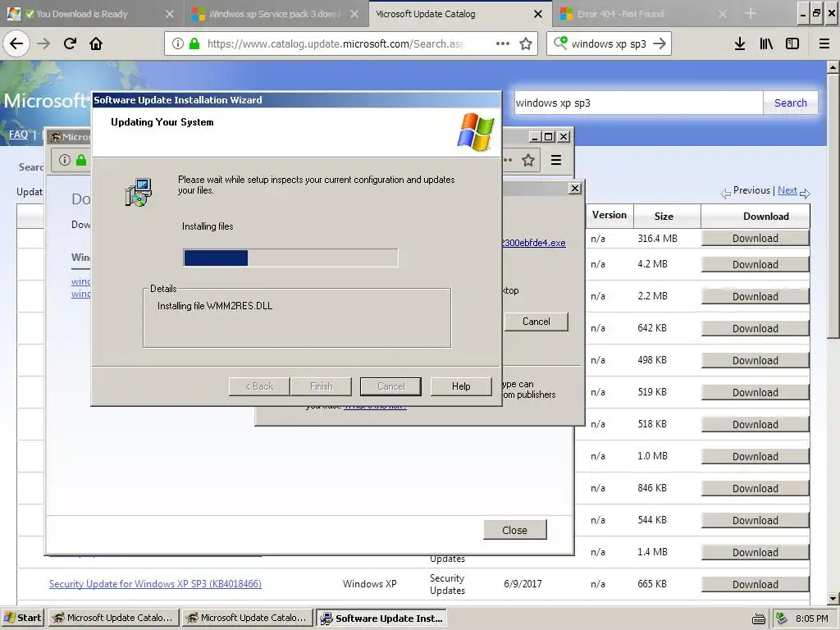Open the FAQ link in catalog header
The height and width of the screenshot is (630, 840).
pos(18,135)
